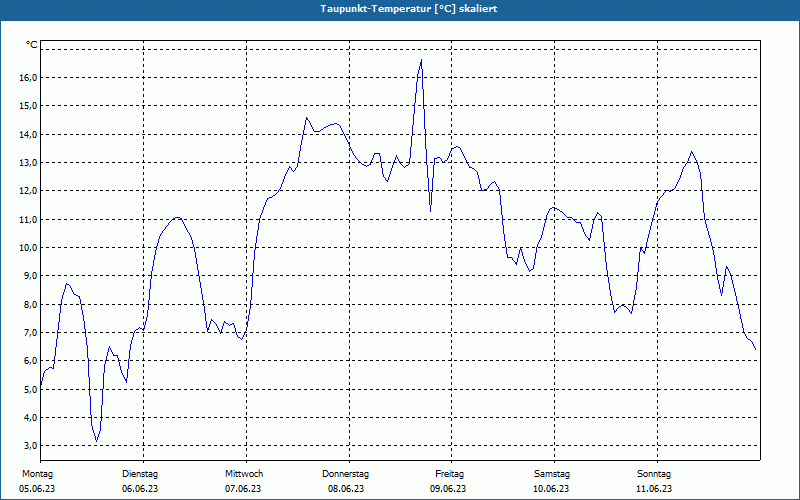Viewport: 800px width, 500px height.
Task: Click the Freitag day label
Action: [x=449, y=474]
